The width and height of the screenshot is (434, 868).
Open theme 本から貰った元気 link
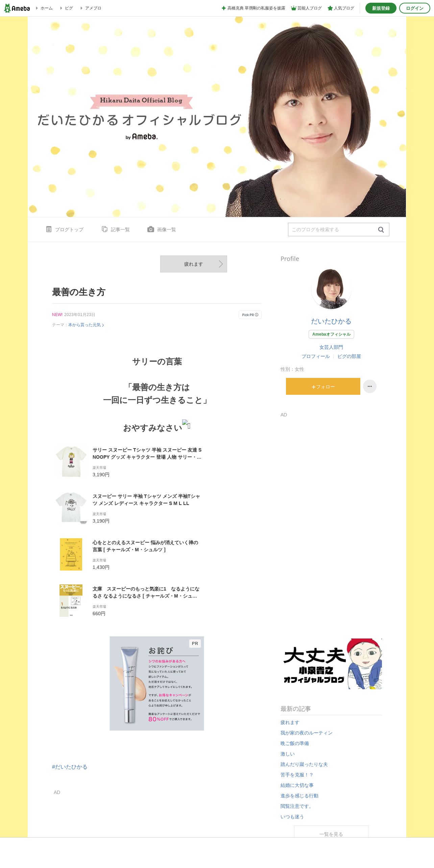(x=86, y=325)
